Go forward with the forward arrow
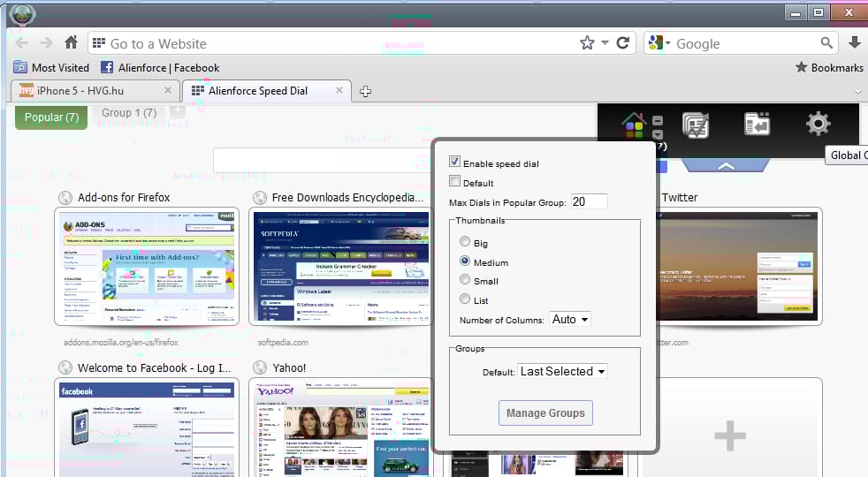 pos(47,43)
